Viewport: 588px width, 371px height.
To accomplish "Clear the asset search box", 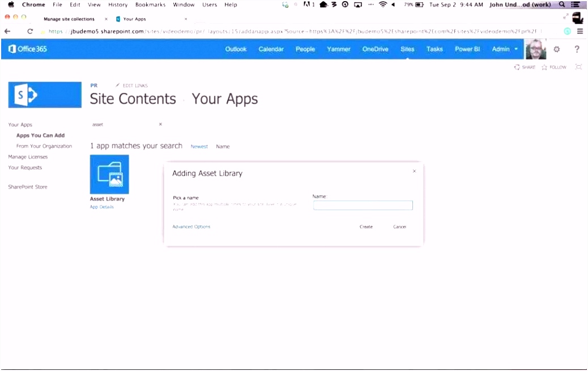I will 160,124.
